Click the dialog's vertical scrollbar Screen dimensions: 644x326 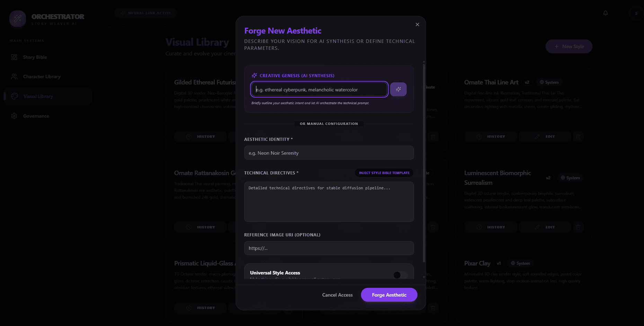[424, 163]
